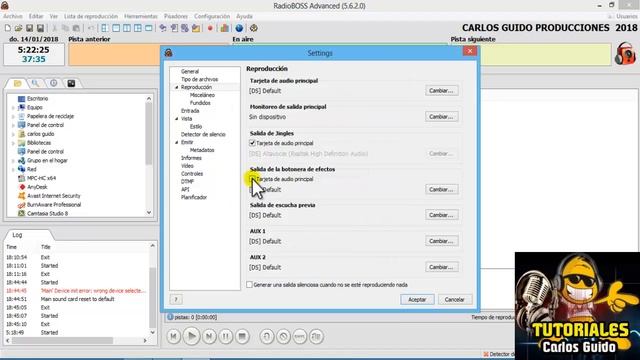Viewport: 640px width, 360px height.
Task: Open the bar-chart statistics toolbar icon
Action: pos(224,28)
